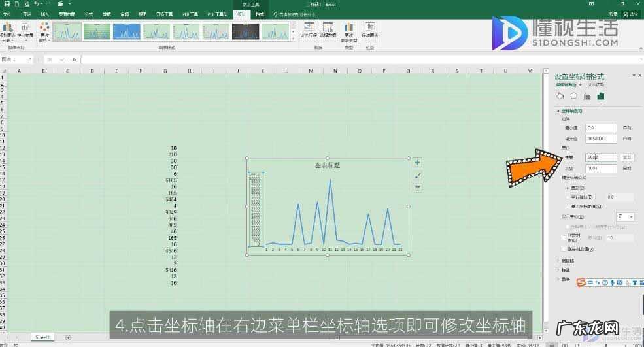Open the Developer tab

tap(164, 14)
